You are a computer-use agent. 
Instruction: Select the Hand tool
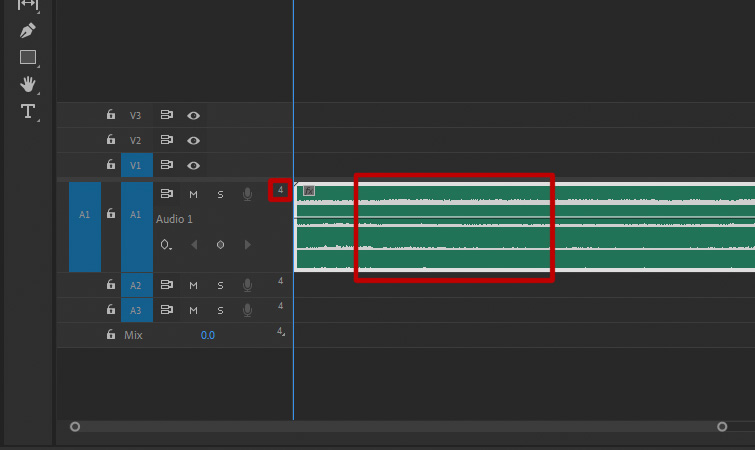(x=27, y=84)
